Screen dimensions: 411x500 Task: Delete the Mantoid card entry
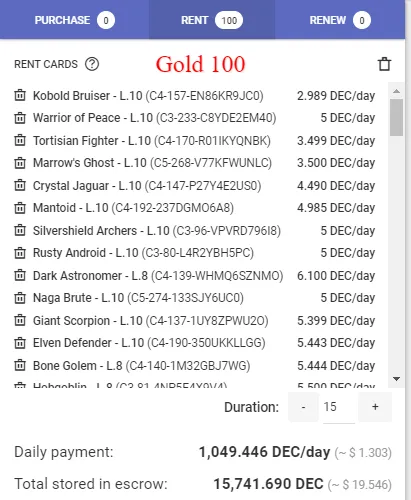point(20,208)
